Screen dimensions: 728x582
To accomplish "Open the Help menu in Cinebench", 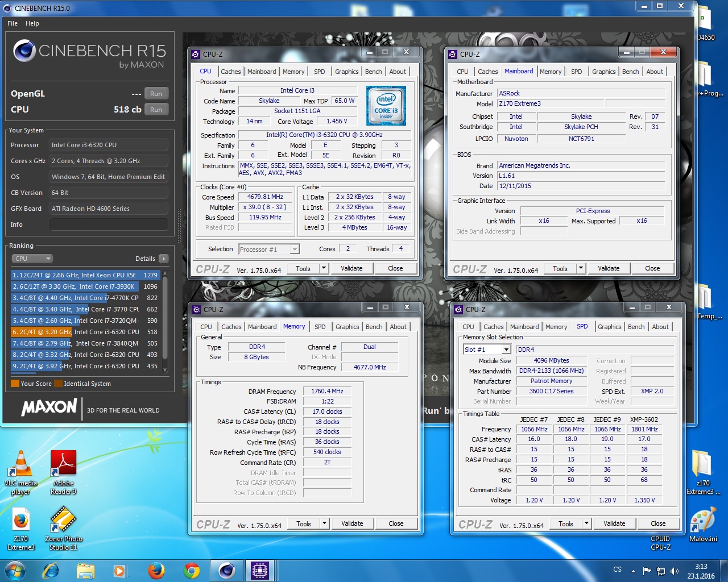I will tap(32, 23).
